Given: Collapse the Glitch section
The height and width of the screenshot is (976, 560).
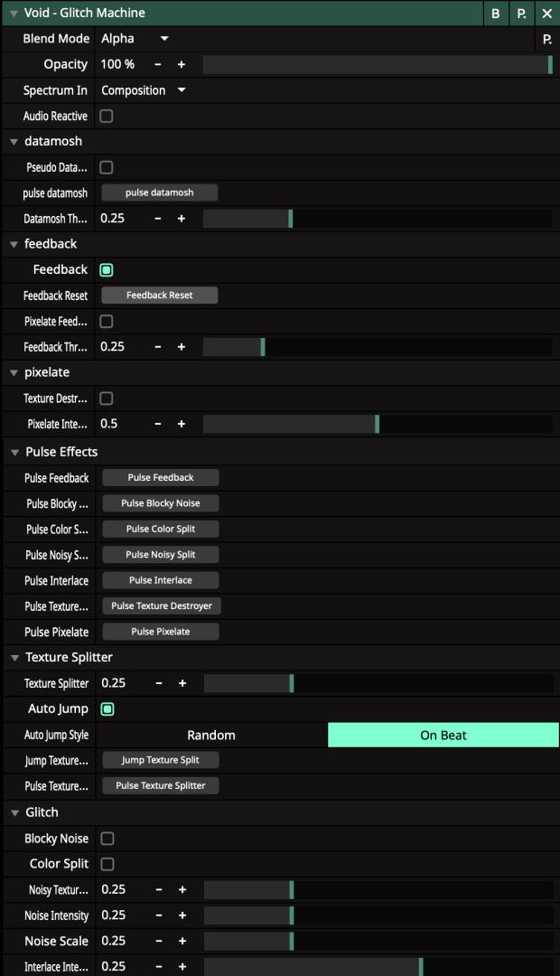Looking at the screenshot, I should click(15, 813).
